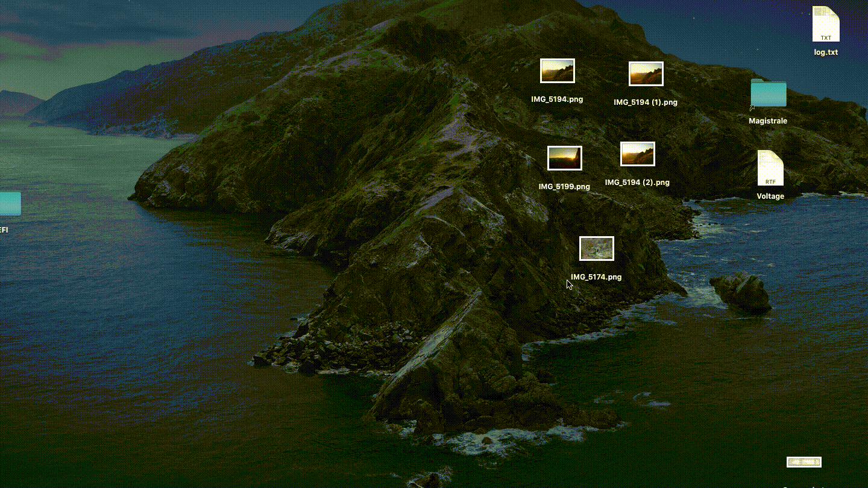Select the wide strip-shaped thumbnail near bottom-right
The image size is (868, 488).
tap(804, 462)
